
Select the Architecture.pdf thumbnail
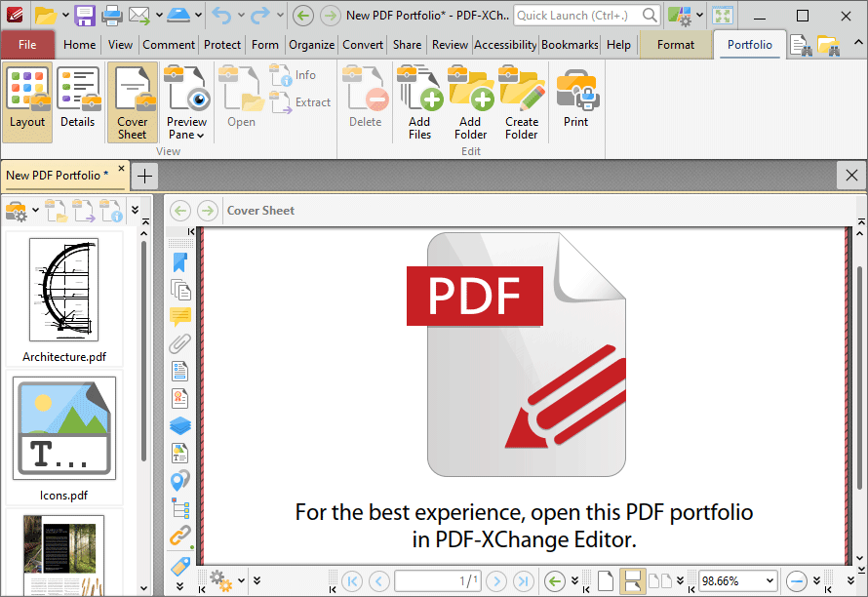pos(64,299)
